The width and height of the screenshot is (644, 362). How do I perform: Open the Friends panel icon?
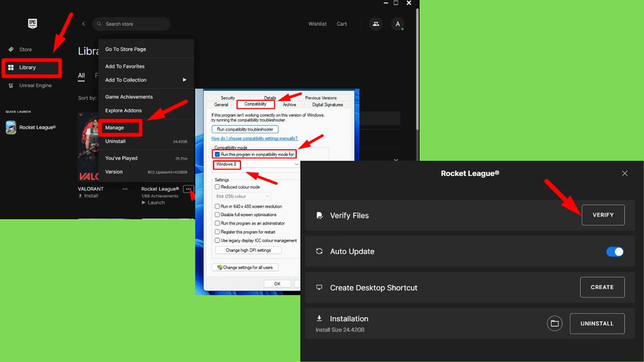click(x=375, y=24)
